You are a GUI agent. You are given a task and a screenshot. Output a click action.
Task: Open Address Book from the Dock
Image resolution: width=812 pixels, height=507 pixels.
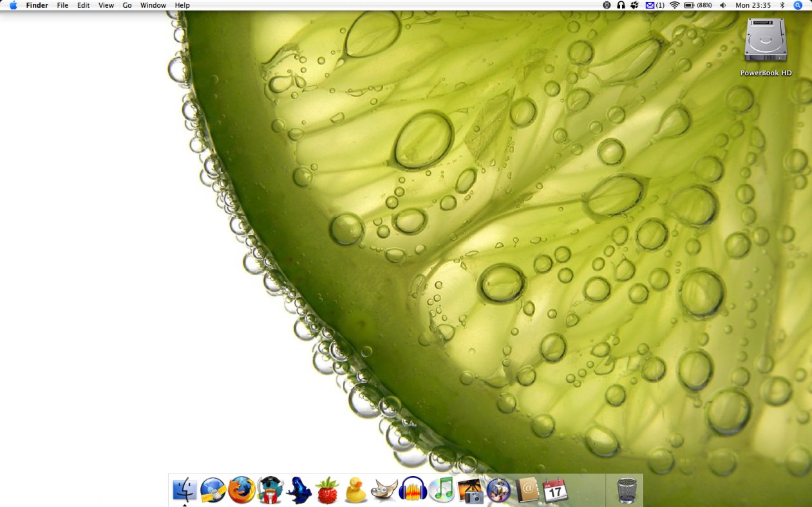(x=527, y=490)
